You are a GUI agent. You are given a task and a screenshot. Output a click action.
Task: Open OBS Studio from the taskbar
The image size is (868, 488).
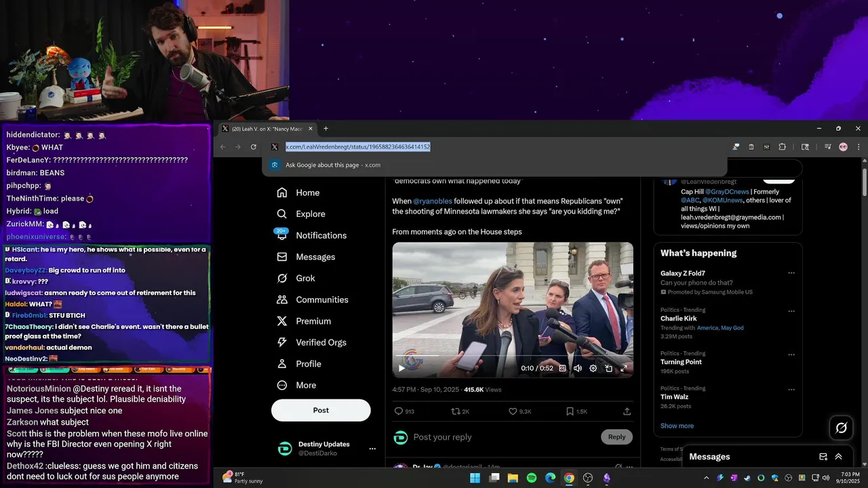pos(588,478)
